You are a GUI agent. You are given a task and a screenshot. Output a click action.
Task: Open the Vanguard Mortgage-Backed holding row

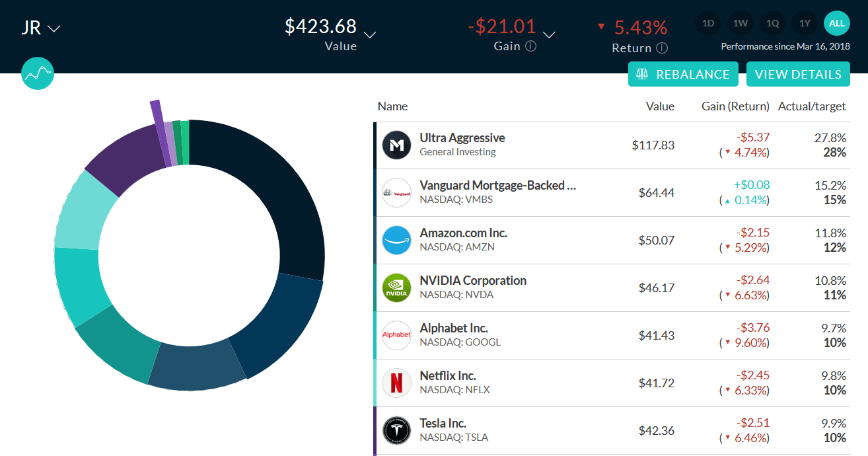[497, 193]
